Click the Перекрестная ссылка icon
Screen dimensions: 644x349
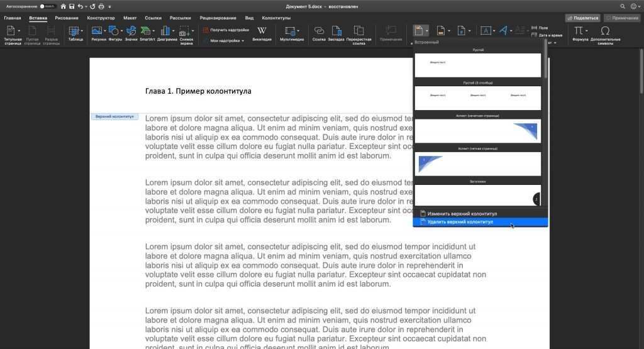tap(358, 31)
